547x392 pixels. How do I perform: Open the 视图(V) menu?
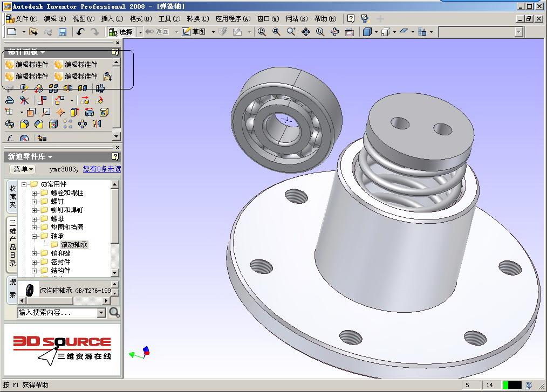click(x=84, y=19)
